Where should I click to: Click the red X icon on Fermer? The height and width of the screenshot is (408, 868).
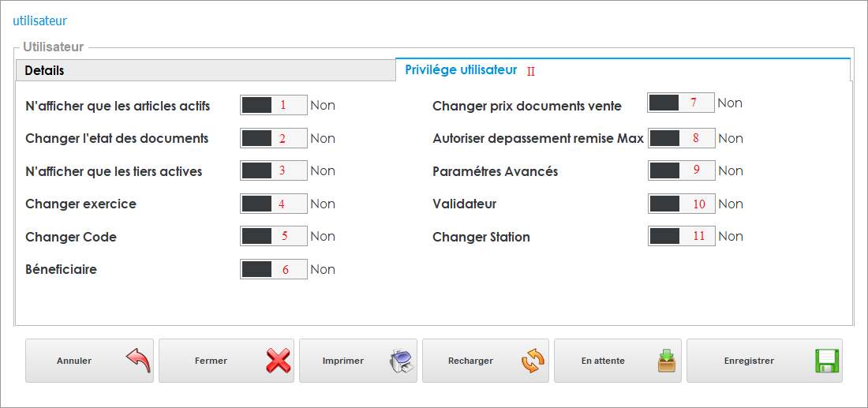point(278,361)
